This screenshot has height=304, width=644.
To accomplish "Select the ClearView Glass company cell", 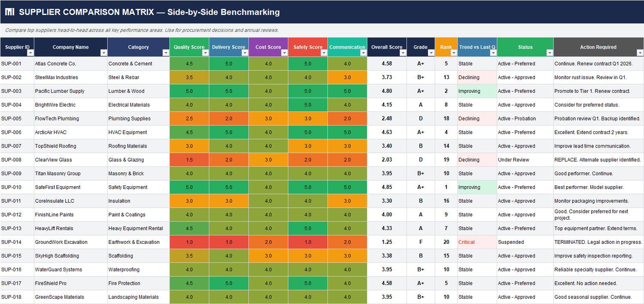I will tap(71, 160).
